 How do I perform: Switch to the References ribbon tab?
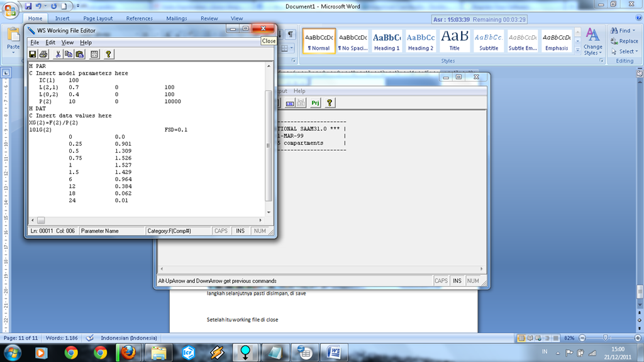(x=139, y=18)
